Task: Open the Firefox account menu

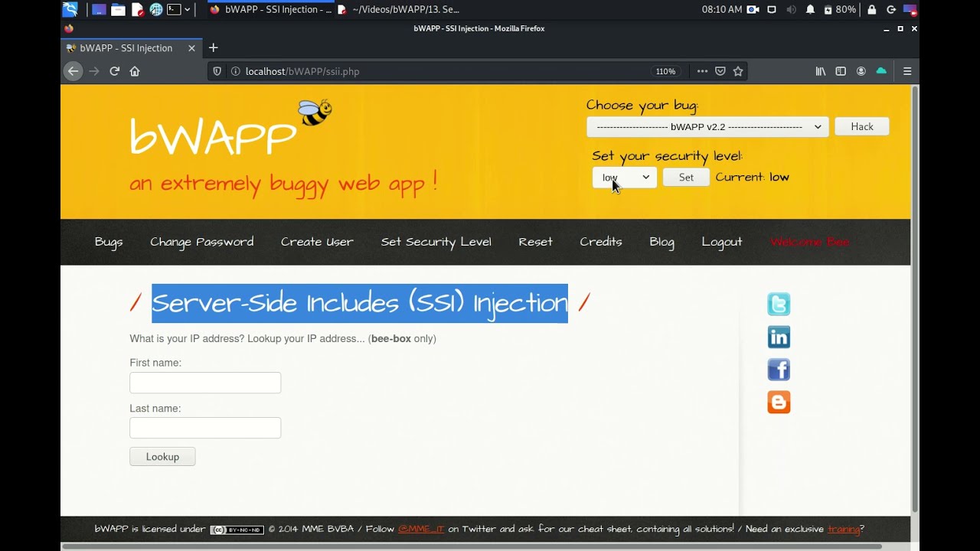Action: (x=861, y=71)
